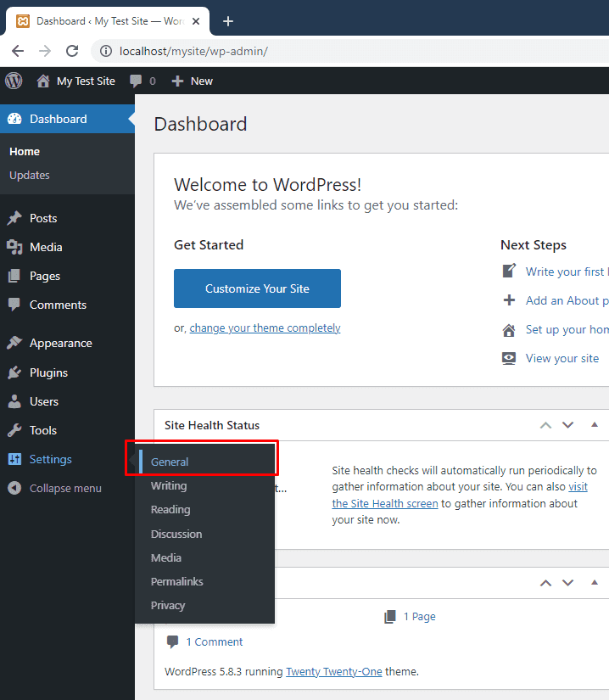Click the WordPress logo in admin bar

coord(14,81)
